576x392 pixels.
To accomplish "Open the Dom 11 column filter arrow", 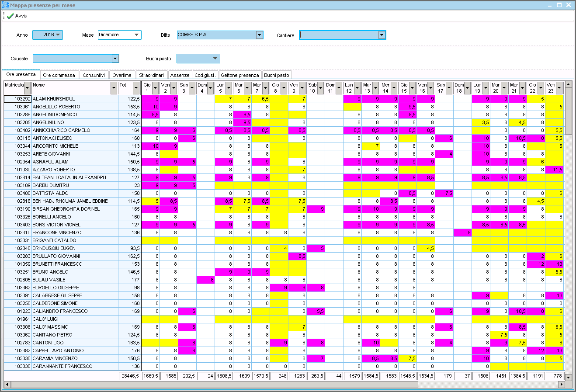I will [x=339, y=88].
